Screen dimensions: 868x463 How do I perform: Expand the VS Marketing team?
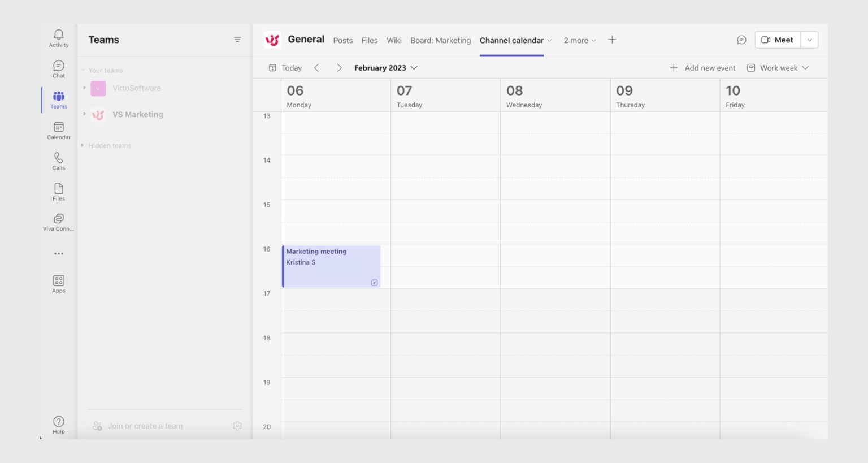[83, 114]
